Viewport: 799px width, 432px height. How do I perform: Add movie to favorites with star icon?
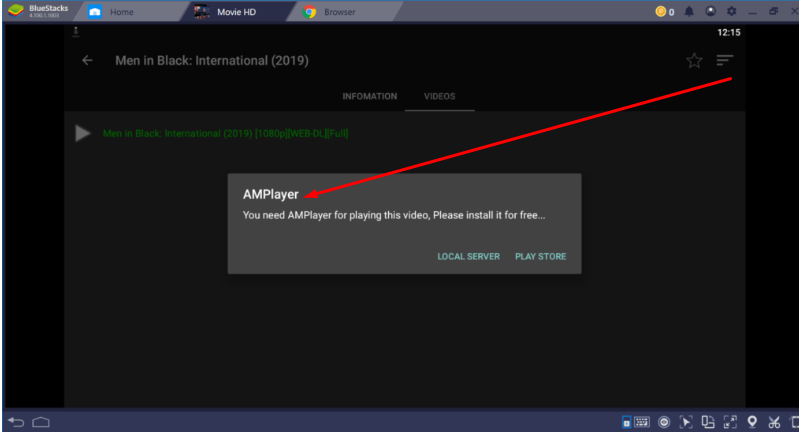click(694, 61)
